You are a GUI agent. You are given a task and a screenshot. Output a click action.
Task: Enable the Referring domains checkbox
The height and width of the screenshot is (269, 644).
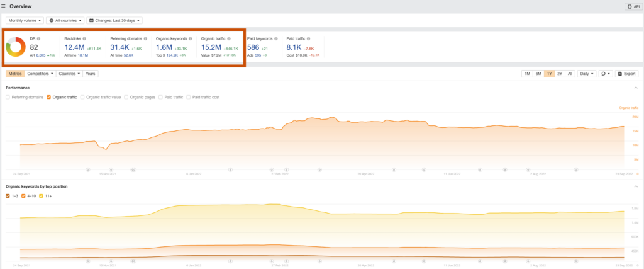pyautogui.click(x=8, y=97)
